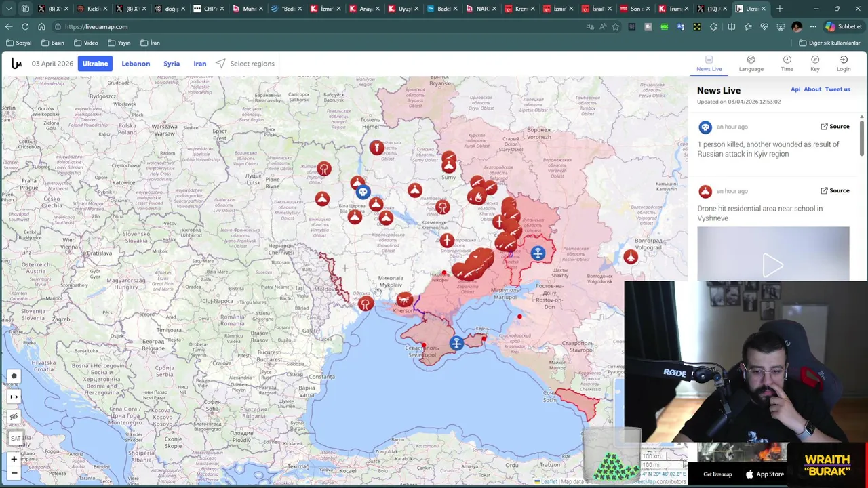Open the İran bookmarks folder
The height and width of the screenshot is (488, 868).
(150, 43)
